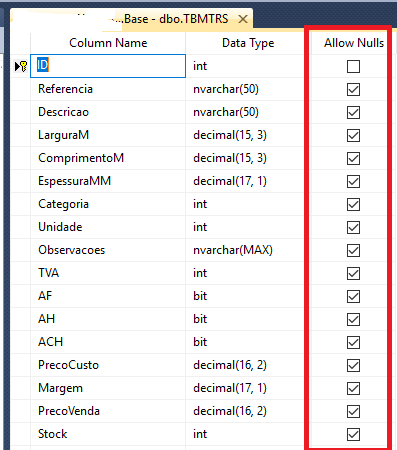Click AH's bit data type

(x=245, y=319)
